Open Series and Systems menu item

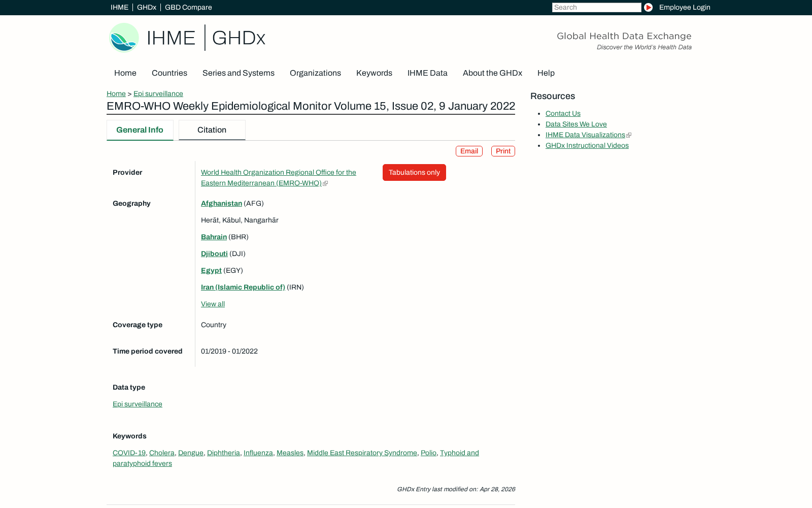[239, 73]
